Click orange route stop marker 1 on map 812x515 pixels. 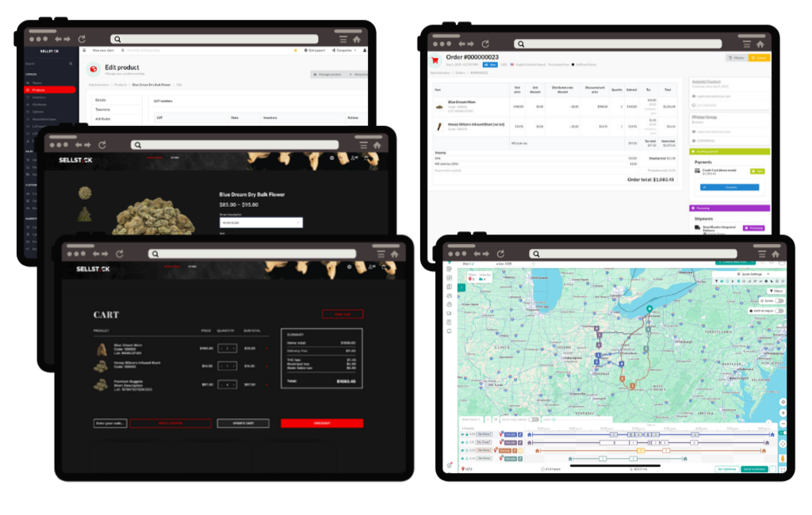tap(632, 386)
